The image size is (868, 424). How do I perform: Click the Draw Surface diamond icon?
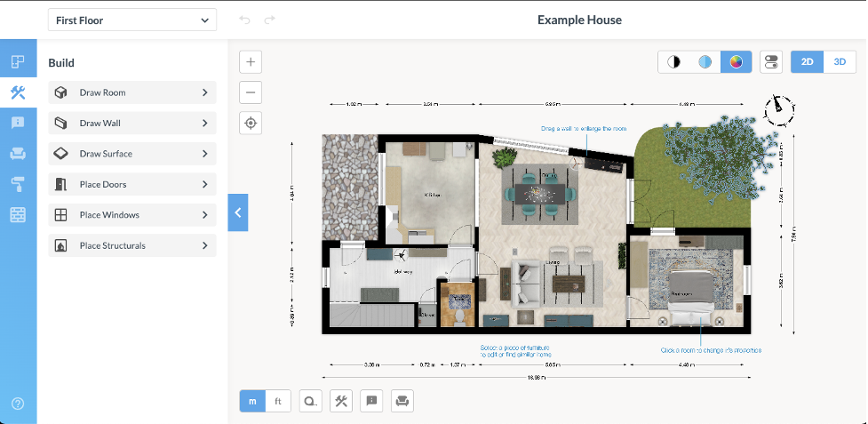click(x=61, y=154)
